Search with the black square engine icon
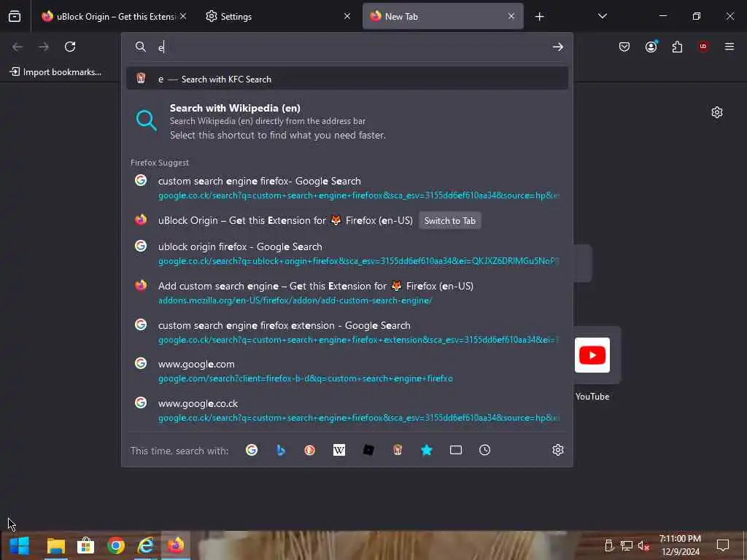Screen dimensions: 747x560 [368, 450]
